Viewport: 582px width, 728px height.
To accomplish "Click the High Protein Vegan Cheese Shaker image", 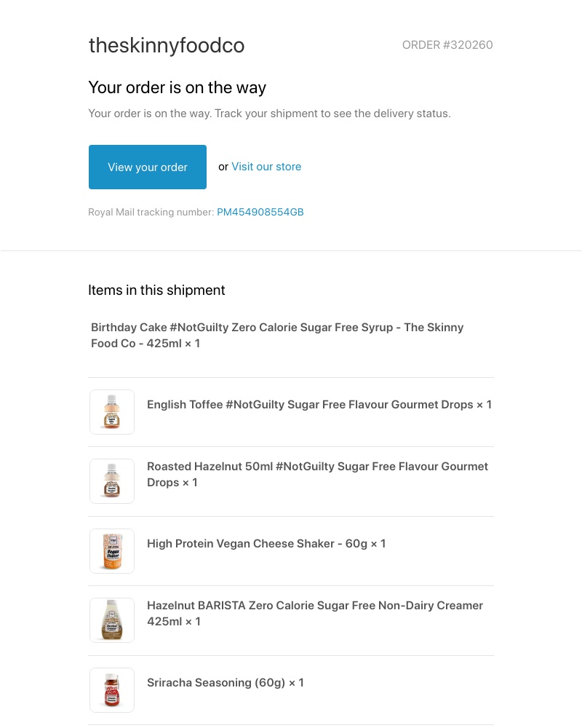I will click(111, 550).
